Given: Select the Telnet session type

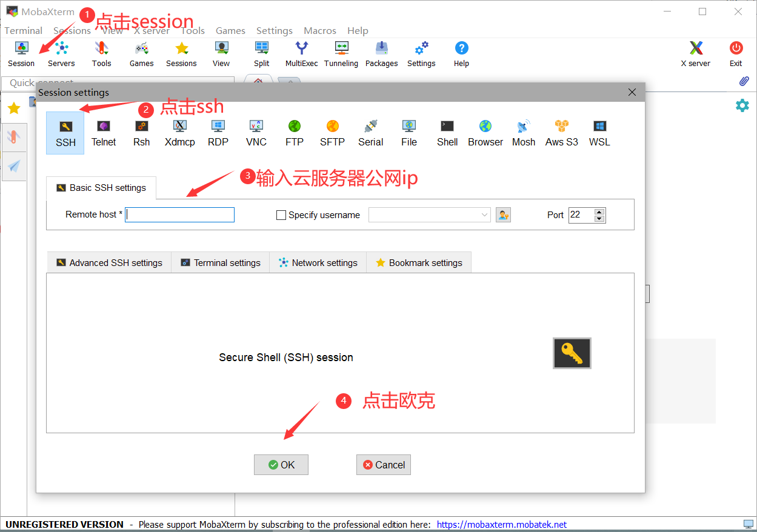Looking at the screenshot, I should (x=104, y=133).
